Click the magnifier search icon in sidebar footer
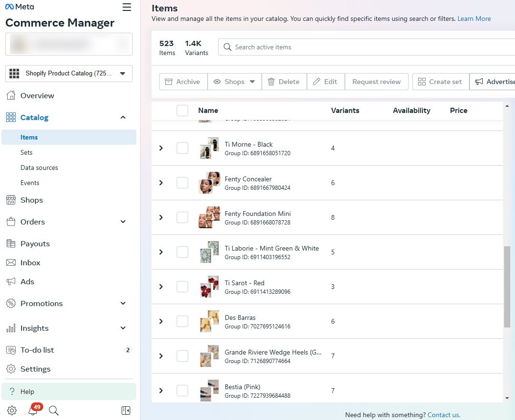515x420 pixels. [54, 411]
